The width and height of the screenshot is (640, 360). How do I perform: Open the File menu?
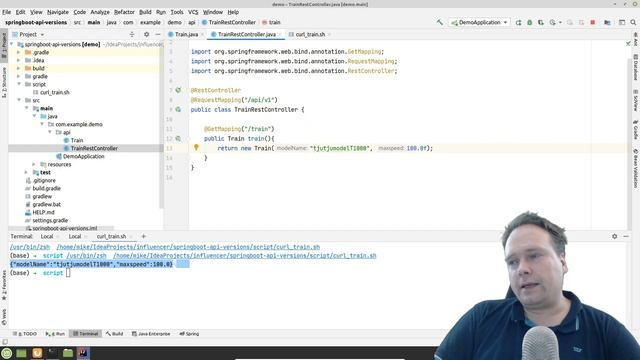click(x=7, y=12)
